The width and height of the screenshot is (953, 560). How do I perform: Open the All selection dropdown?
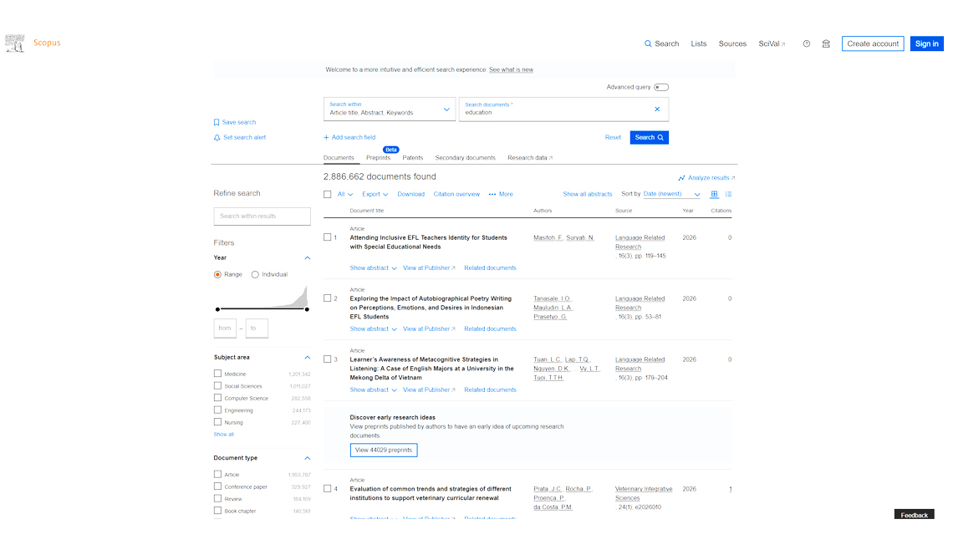point(345,195)
